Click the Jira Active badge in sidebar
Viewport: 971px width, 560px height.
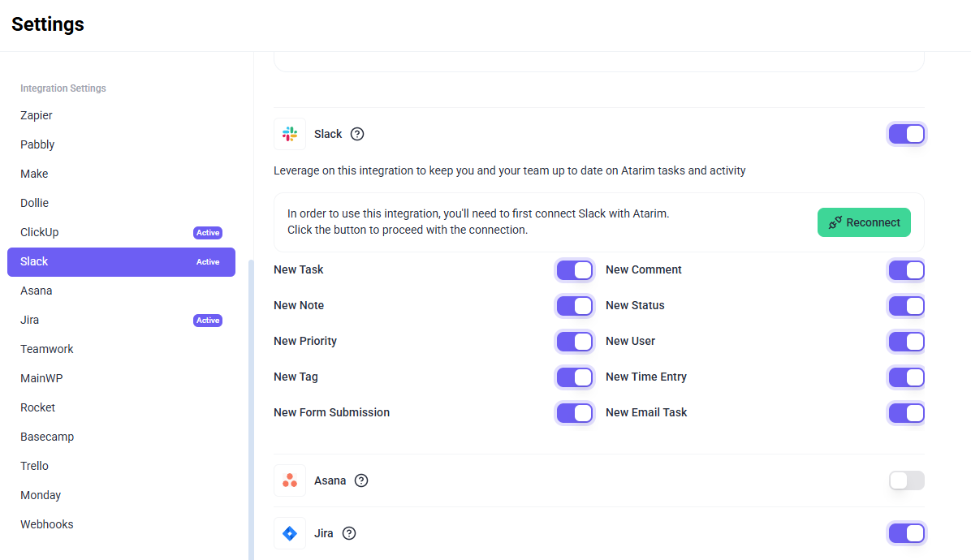tap(208, 321)
